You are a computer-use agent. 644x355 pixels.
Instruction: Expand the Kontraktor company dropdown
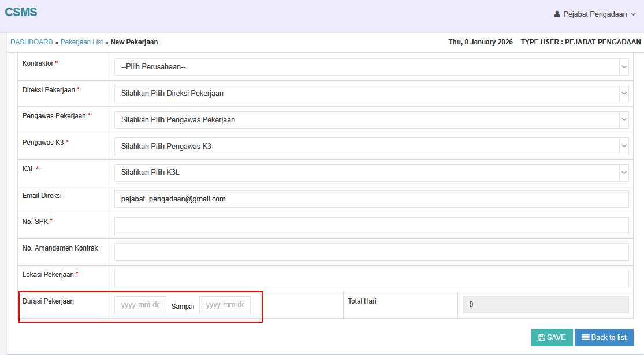click(x=371, y=67)
